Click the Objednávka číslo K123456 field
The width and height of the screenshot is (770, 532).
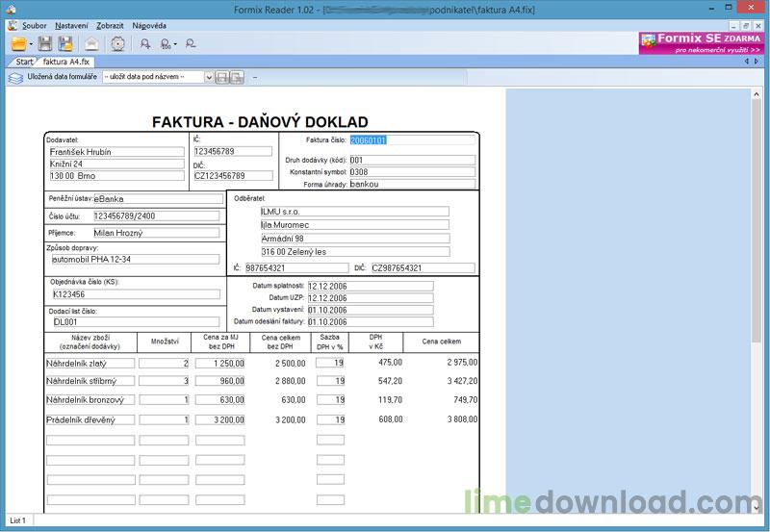(136, 294)
